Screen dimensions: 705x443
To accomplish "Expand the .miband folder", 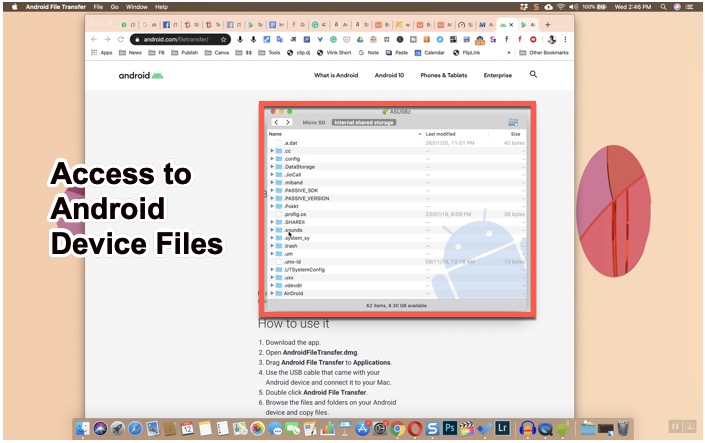I will [x=272, y=183].
